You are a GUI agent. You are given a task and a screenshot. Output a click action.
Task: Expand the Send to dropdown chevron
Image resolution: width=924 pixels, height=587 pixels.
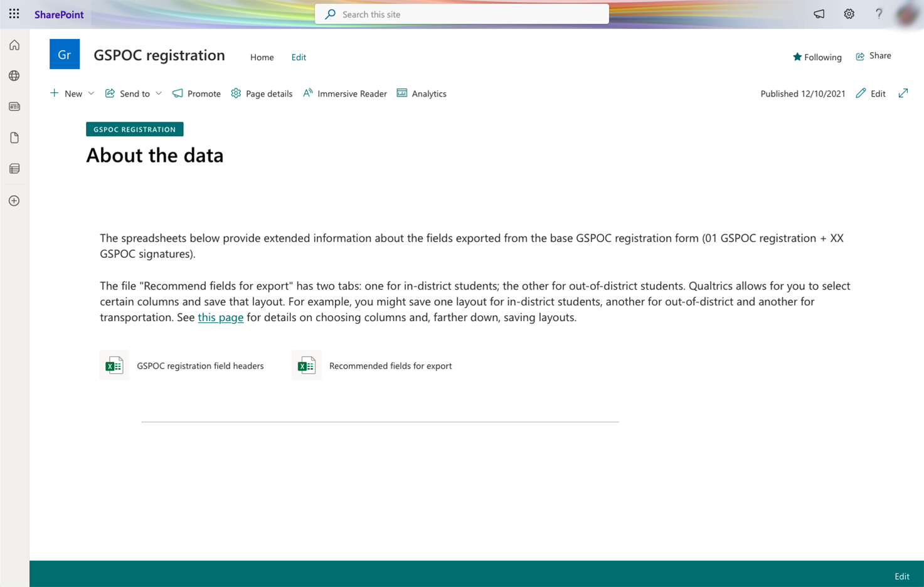click(159, 93)
